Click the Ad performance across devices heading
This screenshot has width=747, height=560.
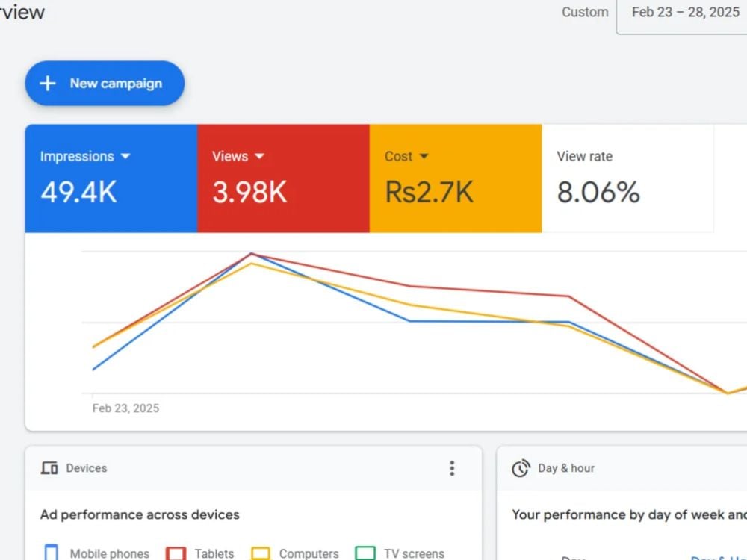coord(139,514)
